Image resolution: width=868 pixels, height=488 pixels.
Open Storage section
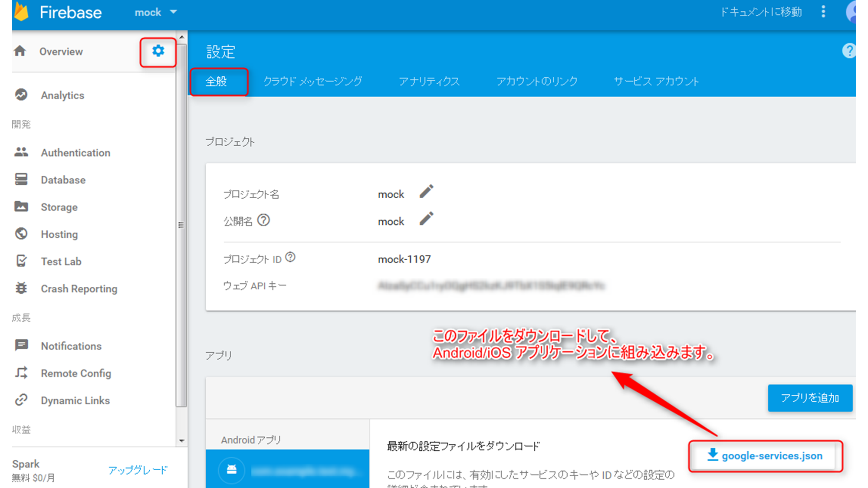pyautogui.click(x=59, y=207)
